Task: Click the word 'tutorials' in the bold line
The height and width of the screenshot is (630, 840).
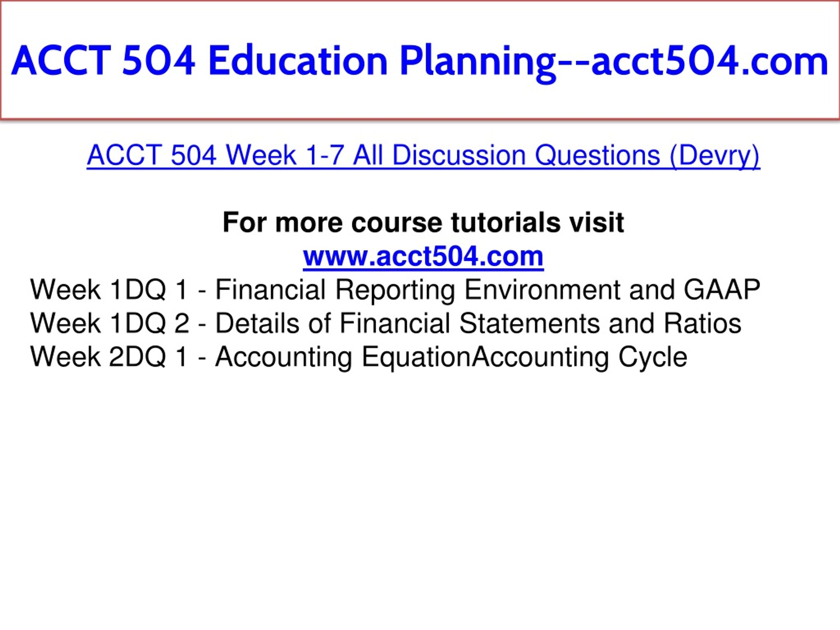Action: click(505, 222)
